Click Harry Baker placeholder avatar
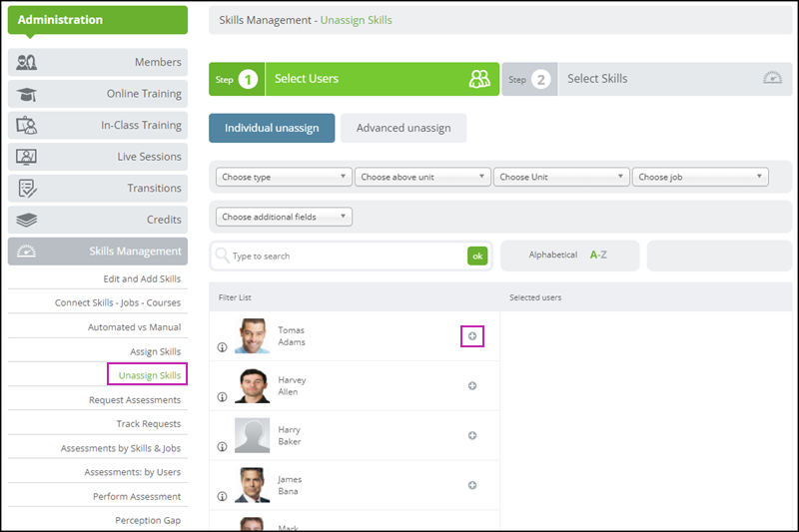This screenshot has height=532, width=799. click(x=253, y=435)
